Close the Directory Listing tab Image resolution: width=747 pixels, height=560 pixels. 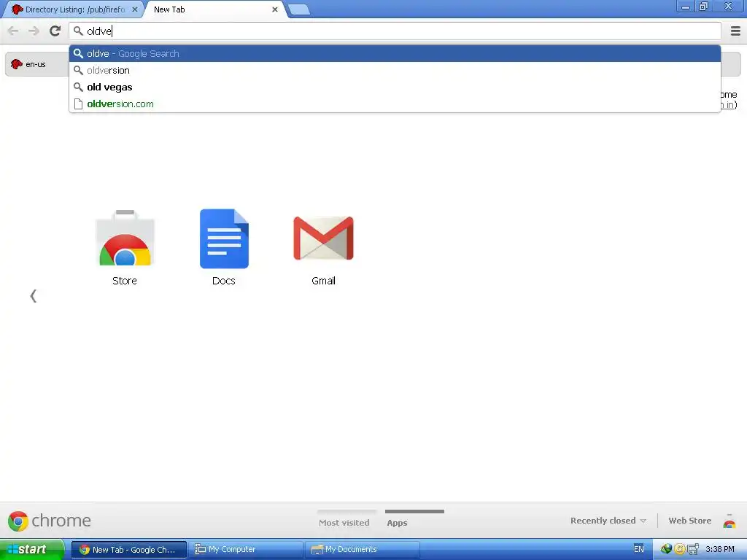point(135,9)
